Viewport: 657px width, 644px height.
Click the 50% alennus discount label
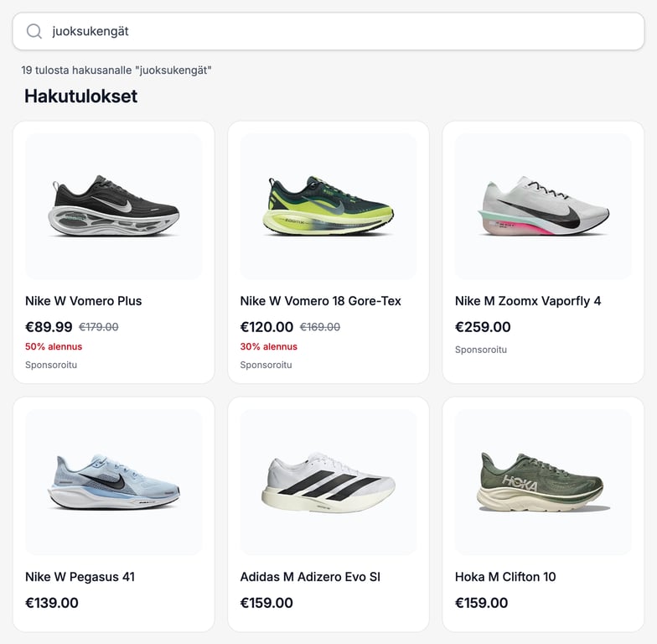[54, 346]
